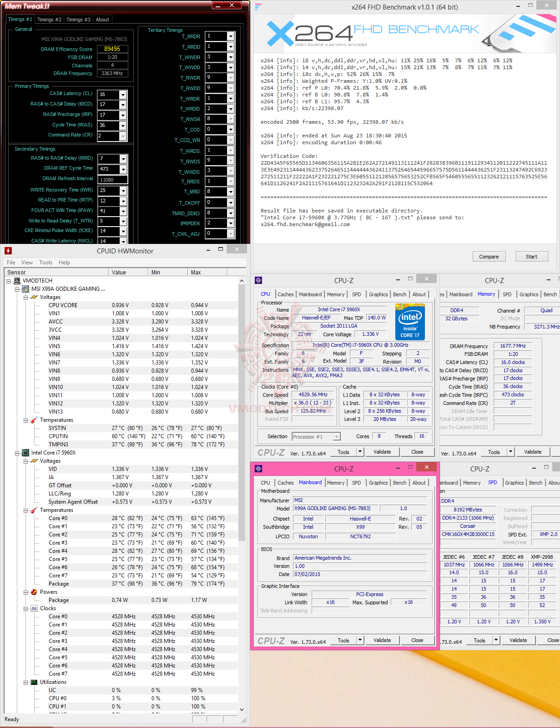Click Validate in the CPU-Z Memory window

click(533, 452)
